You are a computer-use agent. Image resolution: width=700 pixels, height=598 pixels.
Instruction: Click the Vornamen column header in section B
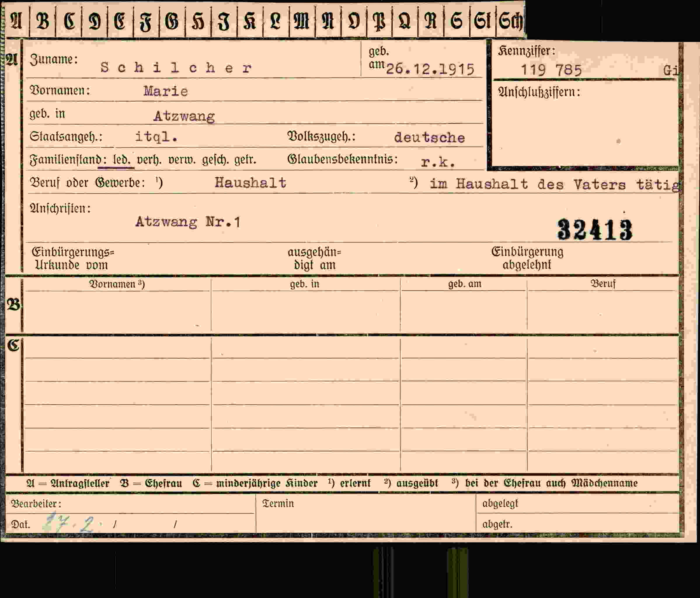117,284
